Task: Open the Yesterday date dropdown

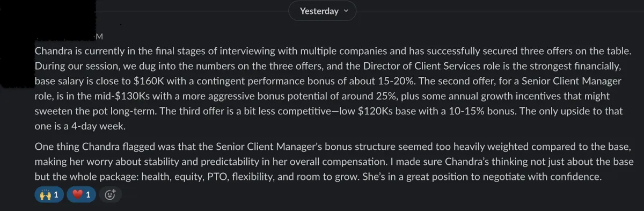Action: pos(323,11)
